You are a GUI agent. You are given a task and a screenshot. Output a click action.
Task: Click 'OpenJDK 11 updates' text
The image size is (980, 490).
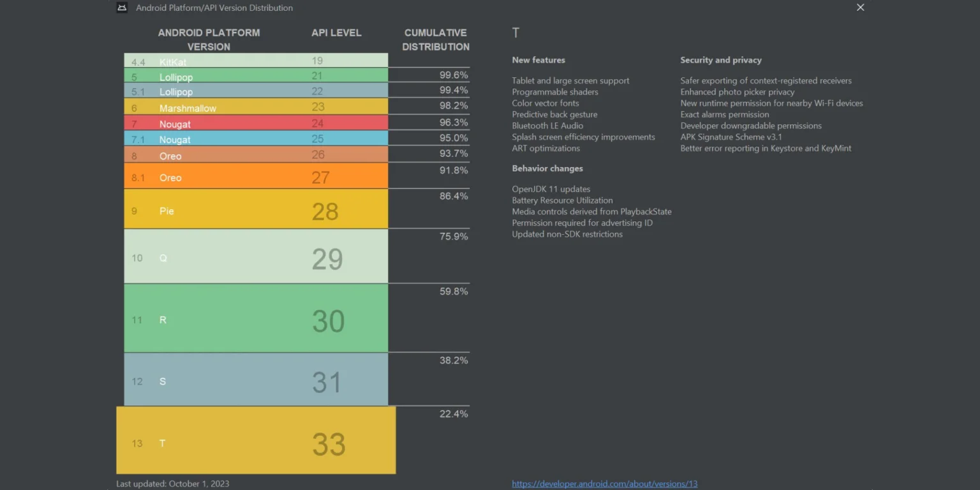pyautogui.click(x=551, y=189)
